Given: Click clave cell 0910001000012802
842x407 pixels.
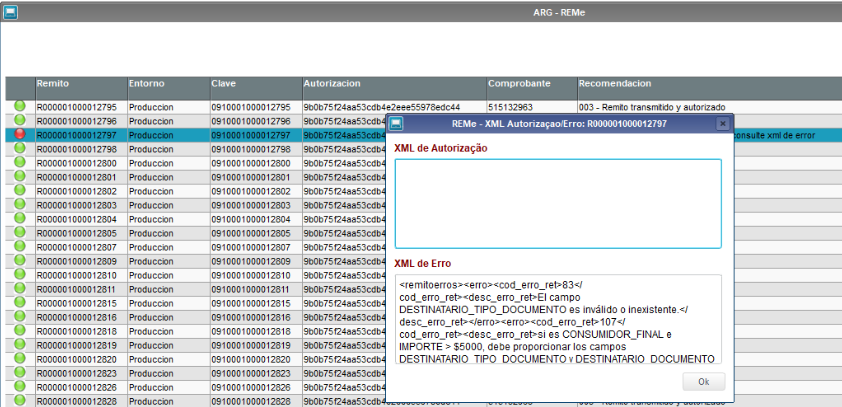Looking at the screenshot, I should [256, 191].
